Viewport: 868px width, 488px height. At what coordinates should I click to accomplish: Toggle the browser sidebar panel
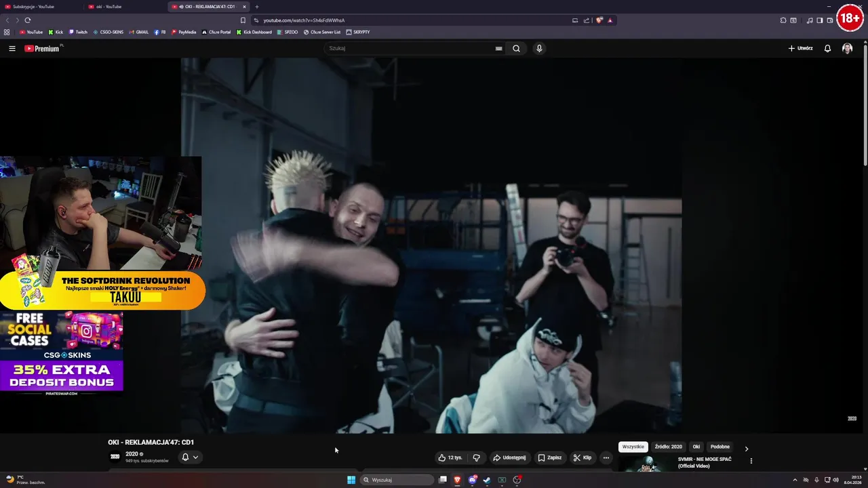coord(820,20)
